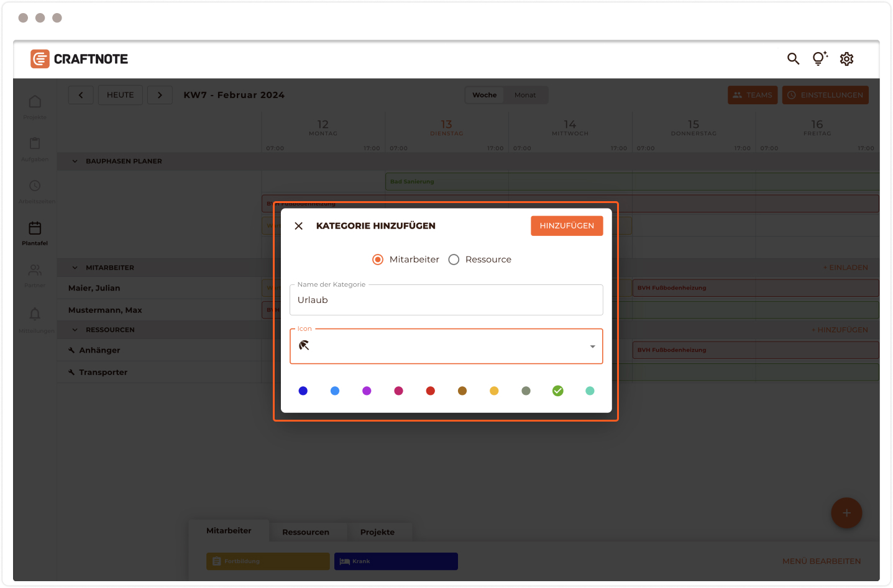Select the Mitarbeiter radio button
Screen dimensions: 893x588
378,260
